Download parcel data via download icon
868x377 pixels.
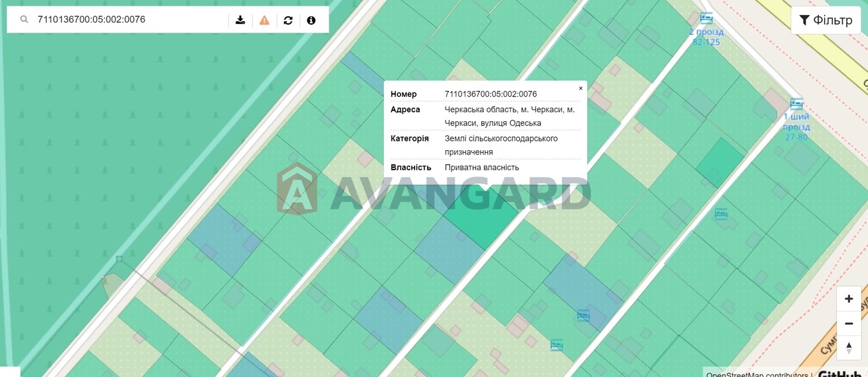click(x=241, y=20)
